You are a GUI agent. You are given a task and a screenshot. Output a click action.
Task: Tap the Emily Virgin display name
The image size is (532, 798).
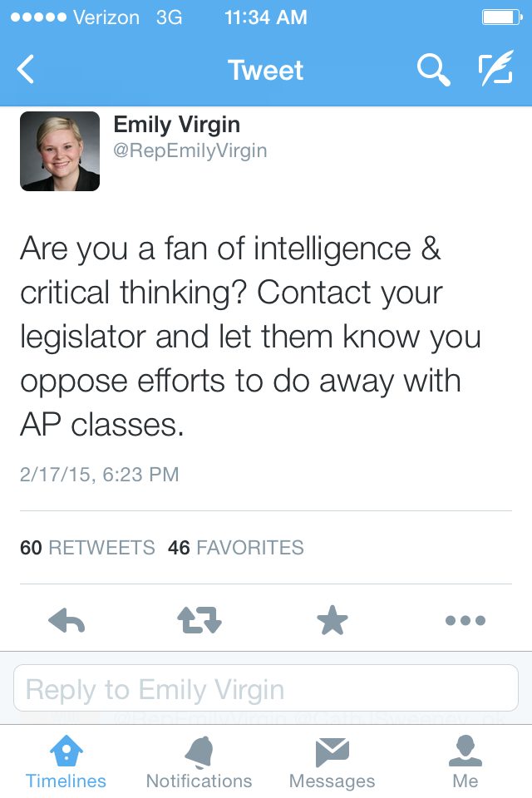click(177, 125)
